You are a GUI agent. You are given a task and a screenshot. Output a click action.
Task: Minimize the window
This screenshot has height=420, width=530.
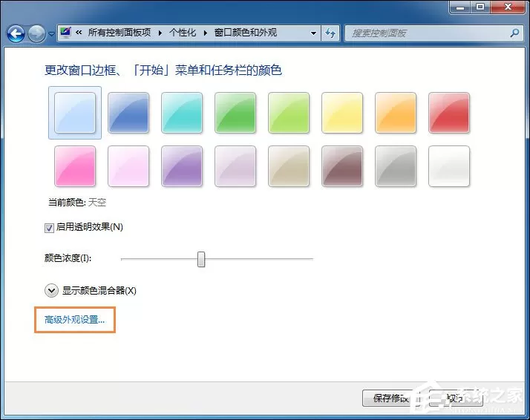[460, 7]
